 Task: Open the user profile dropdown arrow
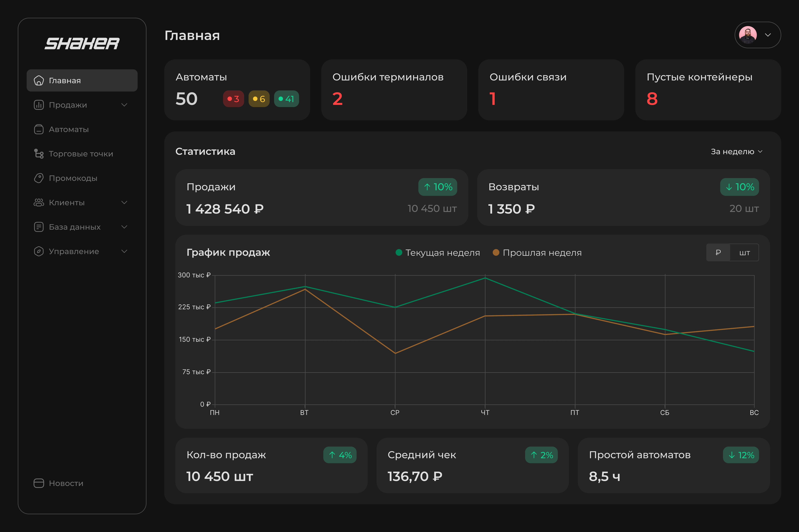coord(768,35)
